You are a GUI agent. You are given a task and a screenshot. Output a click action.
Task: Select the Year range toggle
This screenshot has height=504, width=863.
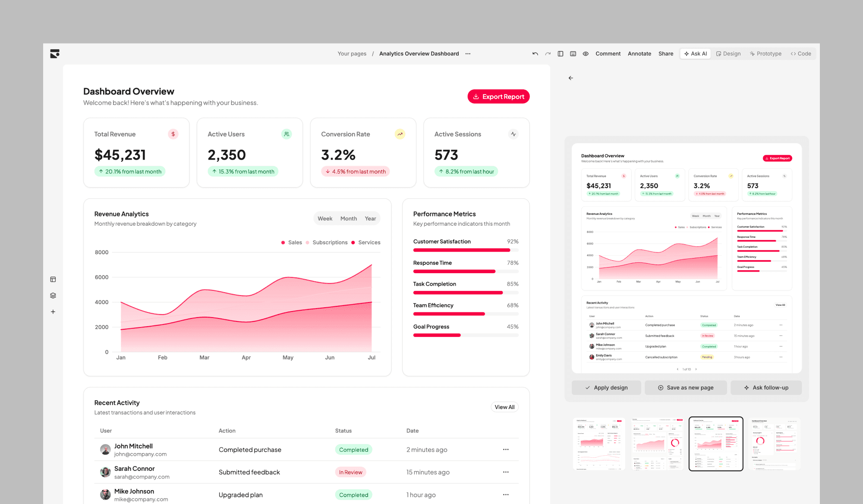point(370,219)
